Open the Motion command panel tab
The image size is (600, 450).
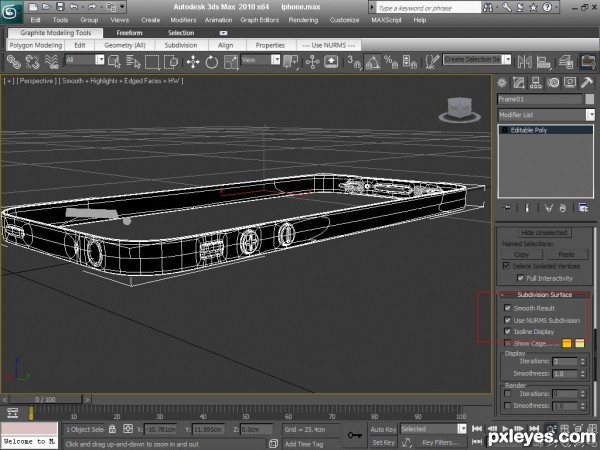click(553, 83)
